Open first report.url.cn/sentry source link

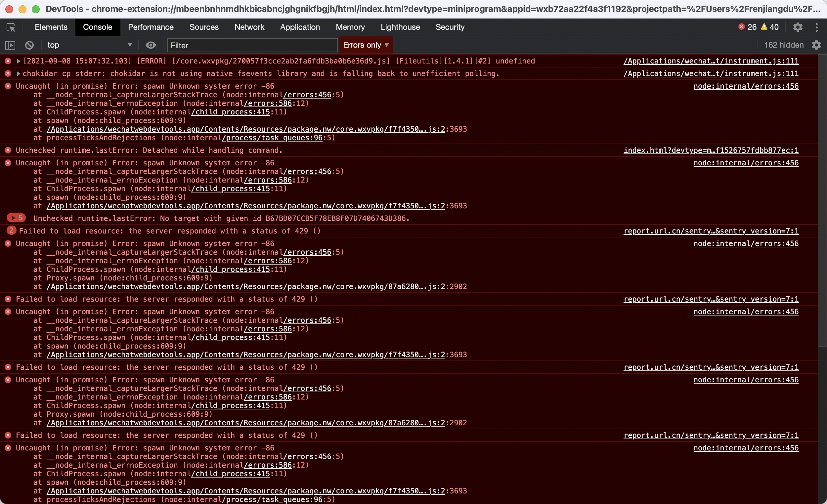tap(711, 231)
